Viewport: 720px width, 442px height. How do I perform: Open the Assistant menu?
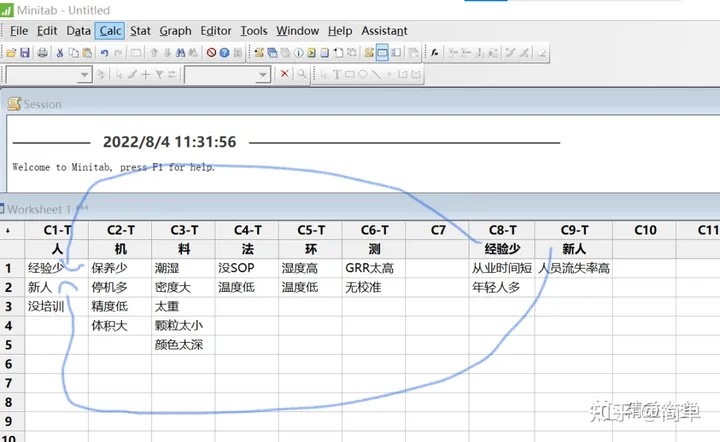coord(384,31)
